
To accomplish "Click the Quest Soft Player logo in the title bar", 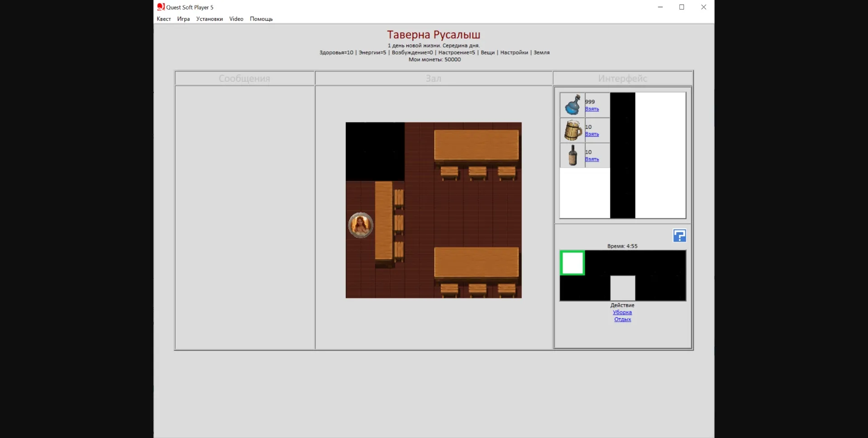I will pyautogui.click(x=161, y=7).
